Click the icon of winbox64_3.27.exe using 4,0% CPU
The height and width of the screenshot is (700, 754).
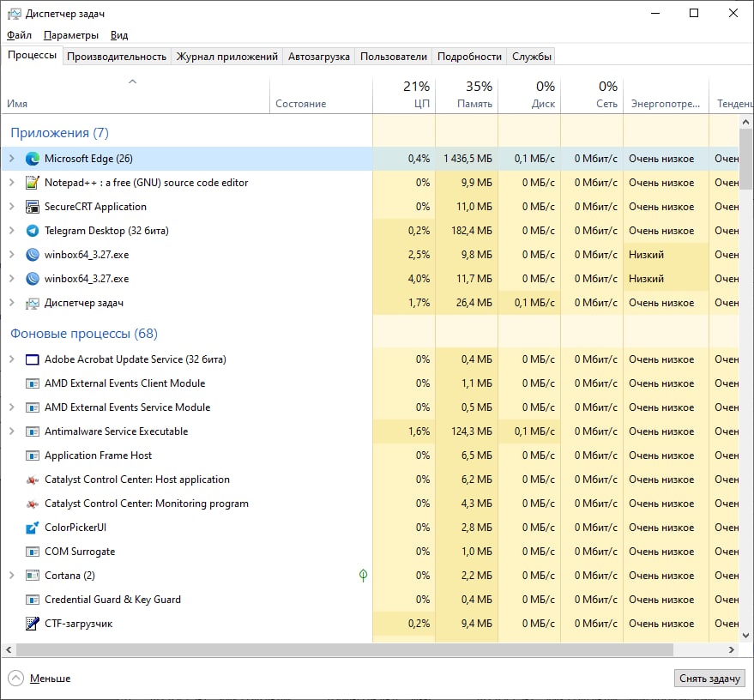[33, 279]
